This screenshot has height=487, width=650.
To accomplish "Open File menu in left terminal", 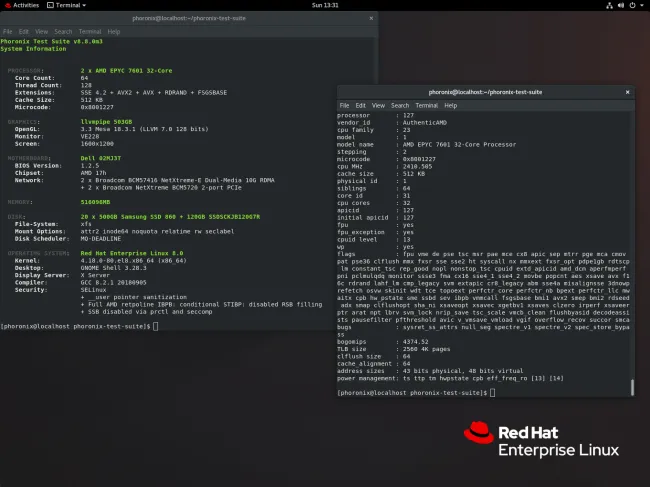I will click(7, 31).
